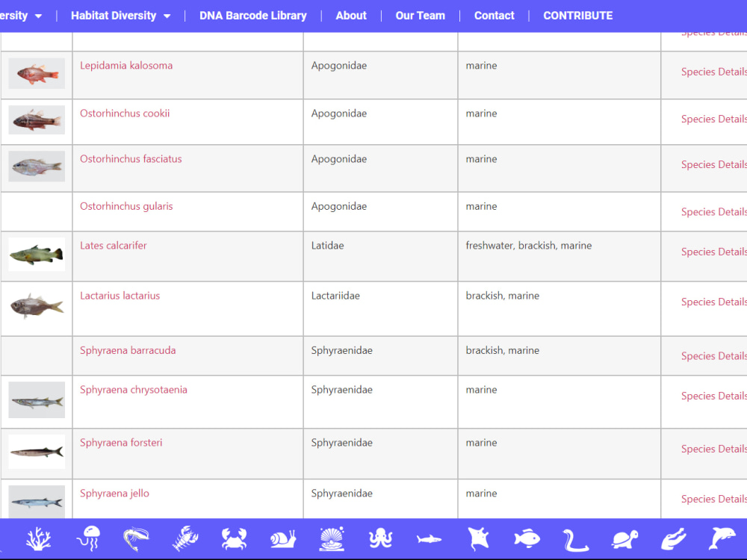View Species Details for Ostorhinchus cookii
This screenshot has height=560, width=747.
coord(713,119)
